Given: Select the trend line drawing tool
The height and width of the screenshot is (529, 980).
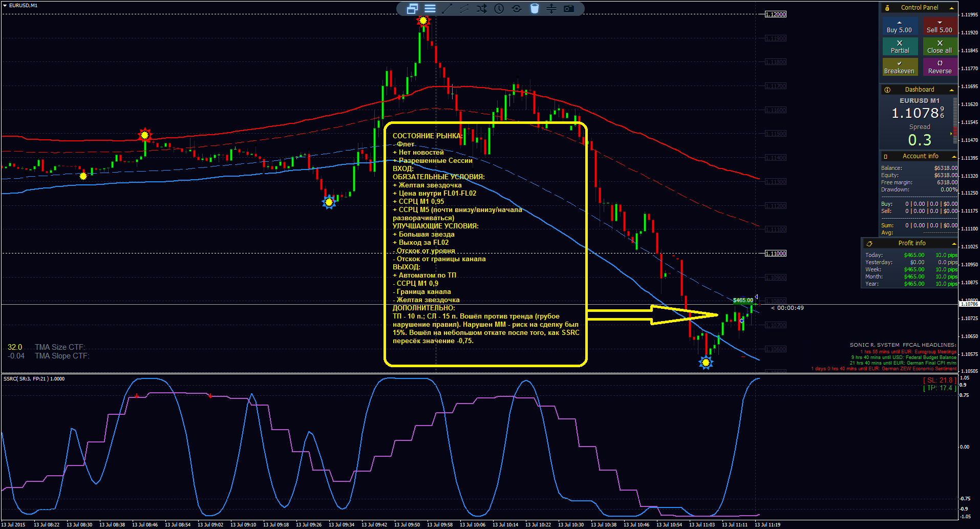Looking at the screenshot, I should pos(447,9).
